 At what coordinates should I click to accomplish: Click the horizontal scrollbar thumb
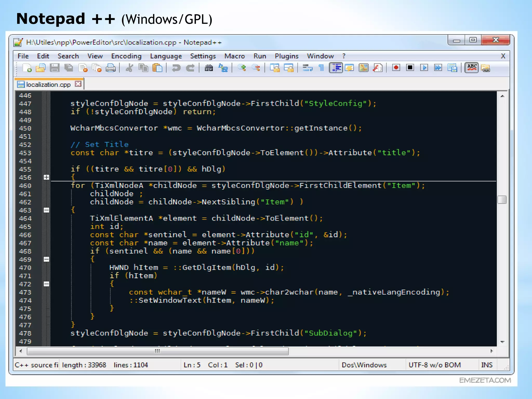157,351
